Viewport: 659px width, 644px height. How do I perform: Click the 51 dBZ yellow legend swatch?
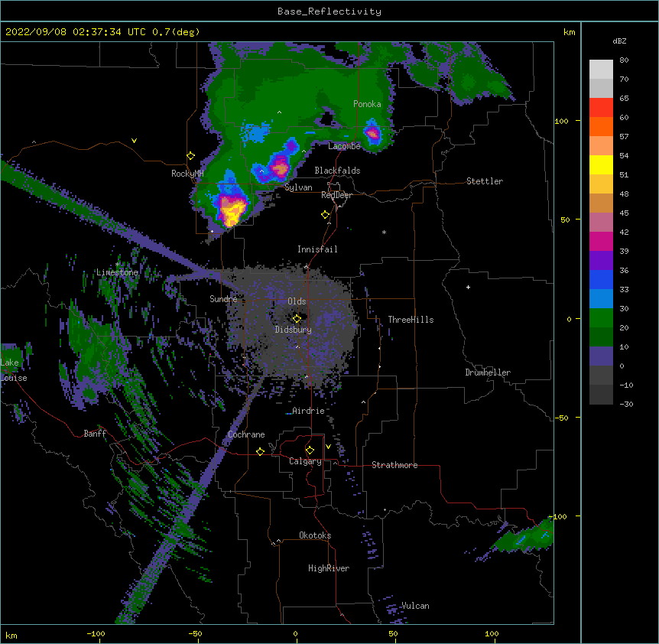(x=601, y=164)
